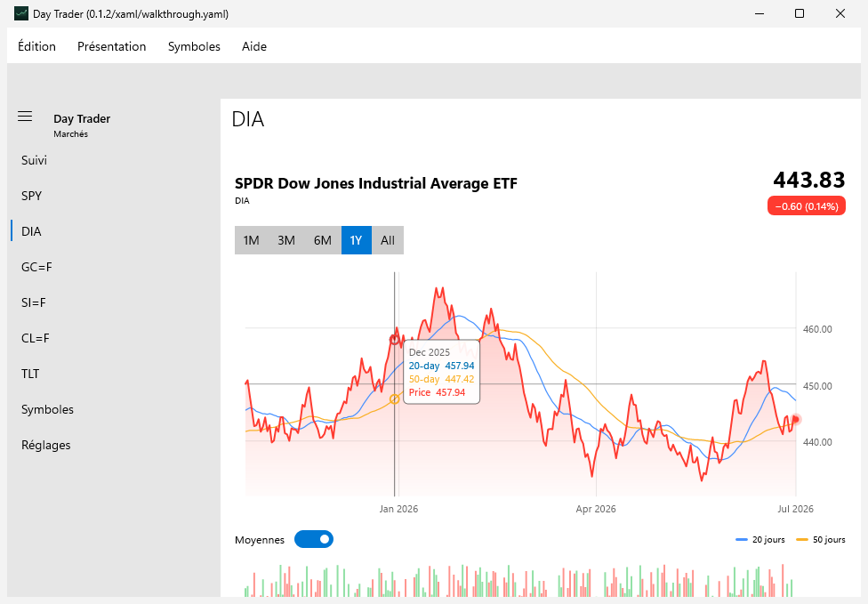This screenshot has height=604, width=868.
Task: Maximize the Day Trader window
Action: (x=800, y=13)
